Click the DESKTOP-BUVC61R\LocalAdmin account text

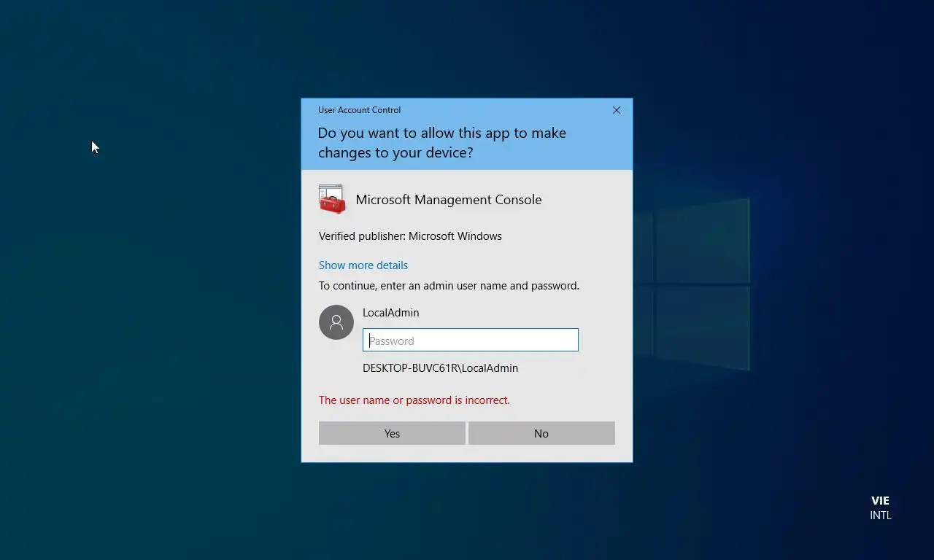point(441,368)
